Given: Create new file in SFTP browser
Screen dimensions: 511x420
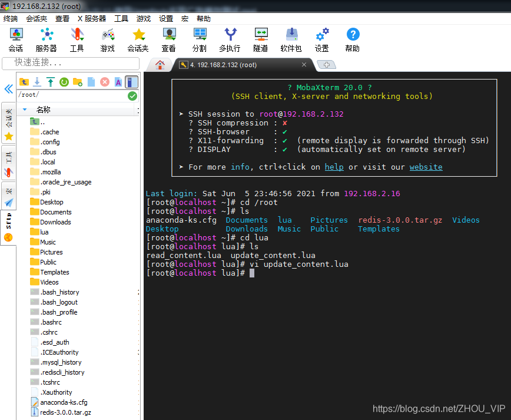Looking at the screenshot, I should [91, 82].
